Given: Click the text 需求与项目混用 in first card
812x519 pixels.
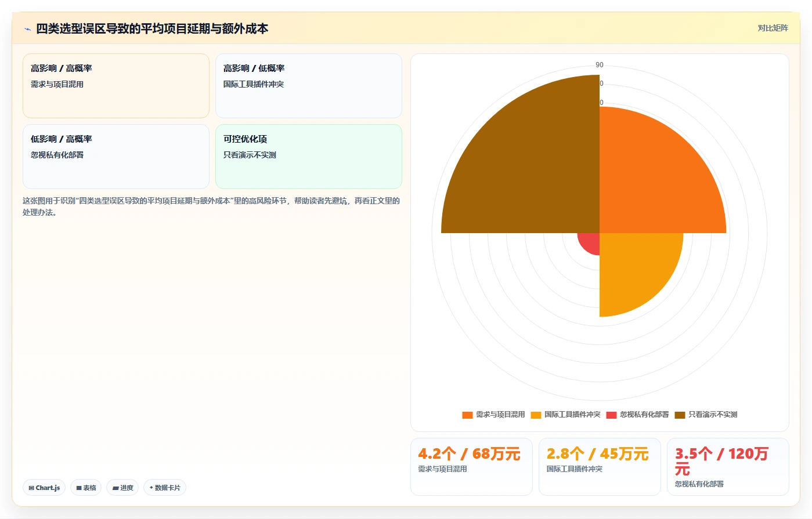Looking at the screenshot, I should [57, 84].
